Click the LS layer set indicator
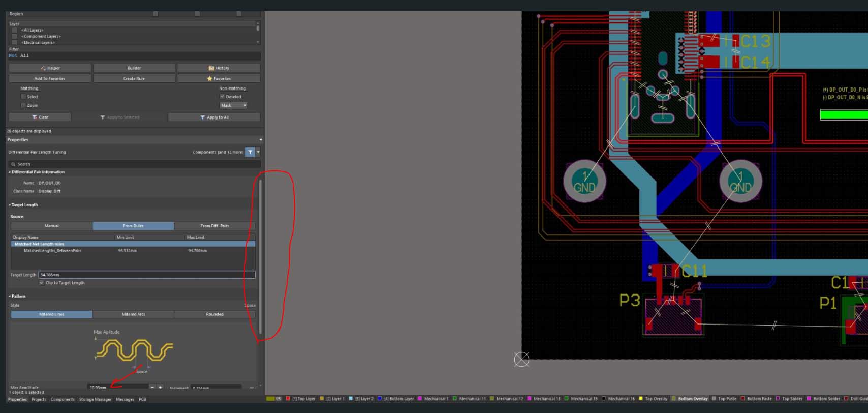Screen dimensions: 868x413 274,399
